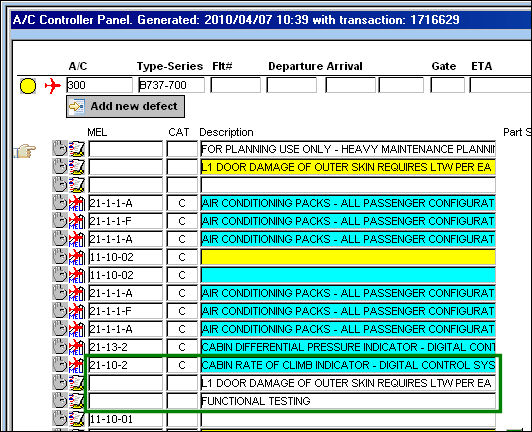Click FUNCTIONAL TESTING description
The height and width of the screenshot is (432, 532).
tap(348, 401)
